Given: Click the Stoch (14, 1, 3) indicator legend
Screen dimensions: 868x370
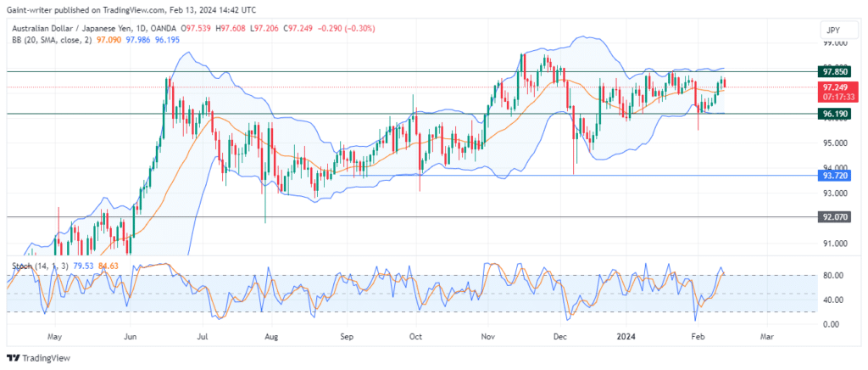Looking at the screenshot, I should pyautogui.click(x=40, y=266).
